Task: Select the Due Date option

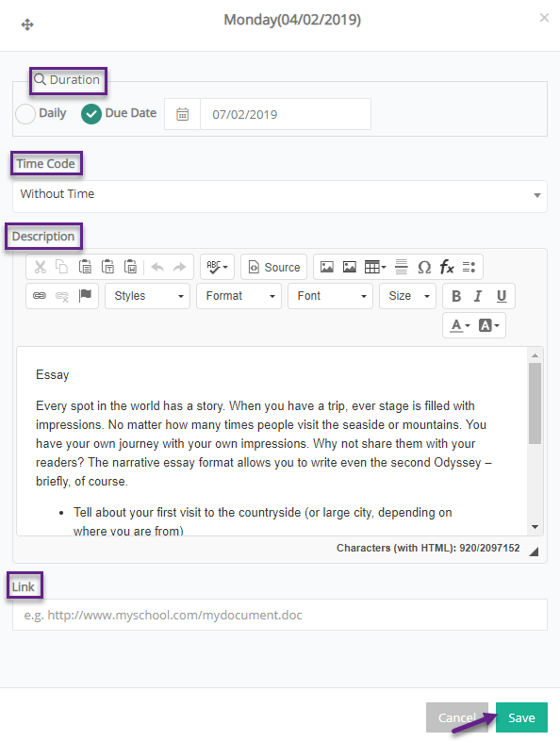Action: tap(91, 114)
